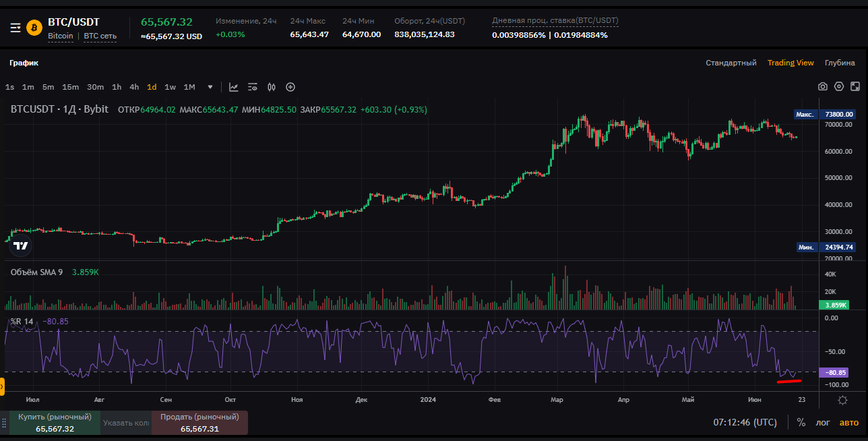Viewport: 868px width, 441px height.
Task: Open the UTC time zone selector
Action: (745, 423)
